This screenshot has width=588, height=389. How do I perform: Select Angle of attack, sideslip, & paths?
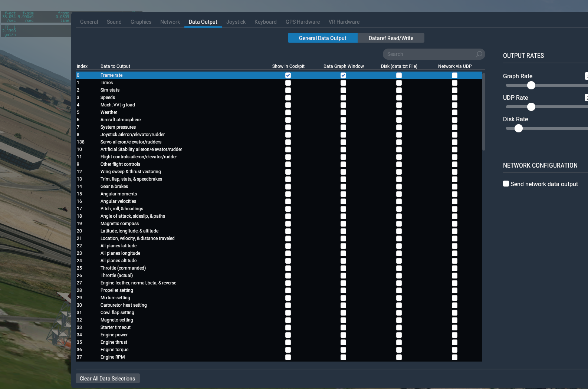[x=279, y=216]
